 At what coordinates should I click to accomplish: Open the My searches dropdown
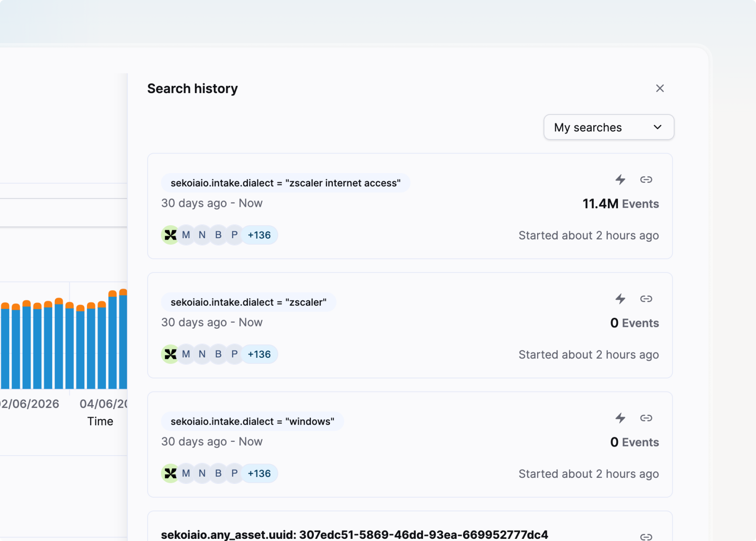(609, 127)
